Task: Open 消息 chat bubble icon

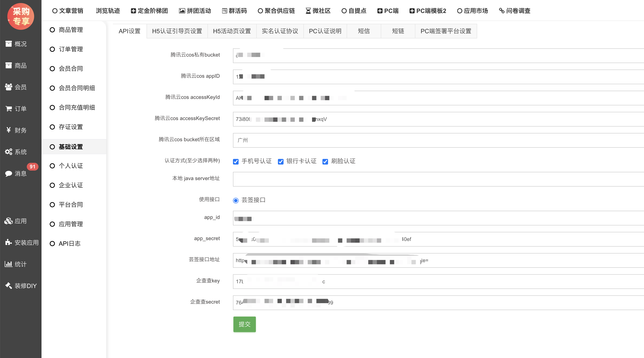Action: [x=8, y=174]
